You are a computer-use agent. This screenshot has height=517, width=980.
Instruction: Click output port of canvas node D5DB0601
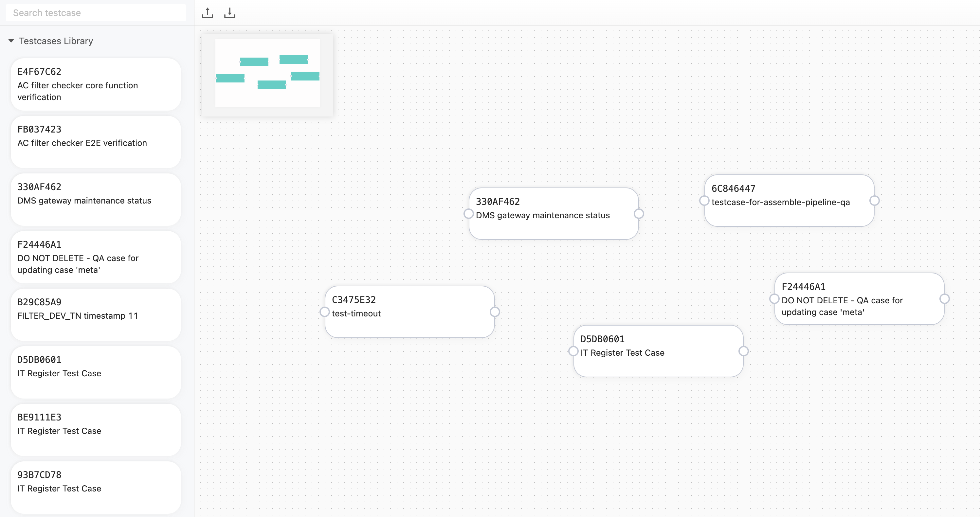(x=744, y=351)
